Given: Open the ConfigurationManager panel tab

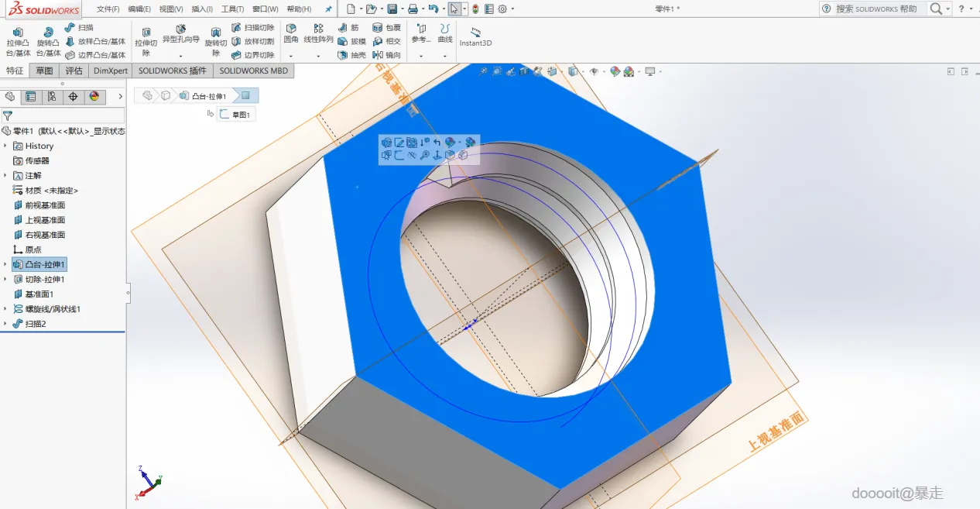Looking at the screenshot, I should [x=52, y=97].
